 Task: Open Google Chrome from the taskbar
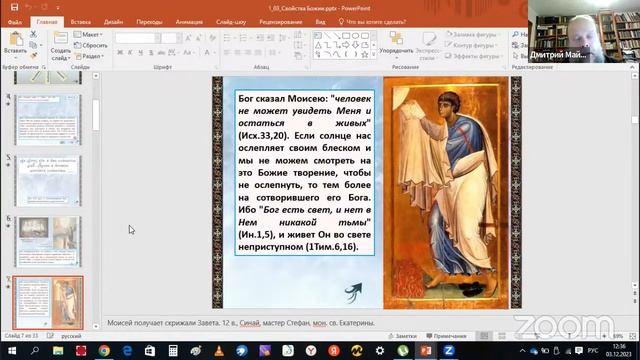[x=104, y=351]
